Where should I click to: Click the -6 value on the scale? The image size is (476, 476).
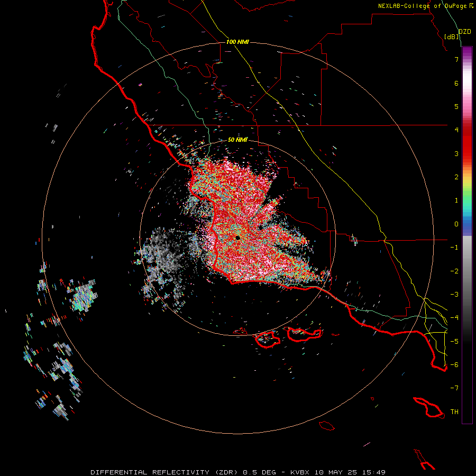454,365
